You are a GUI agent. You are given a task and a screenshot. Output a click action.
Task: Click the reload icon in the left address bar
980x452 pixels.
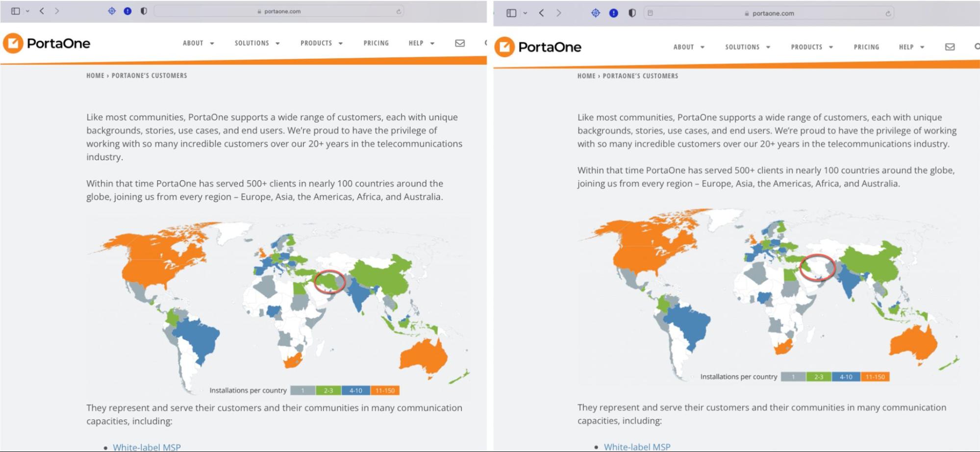[x=399, y=11]
